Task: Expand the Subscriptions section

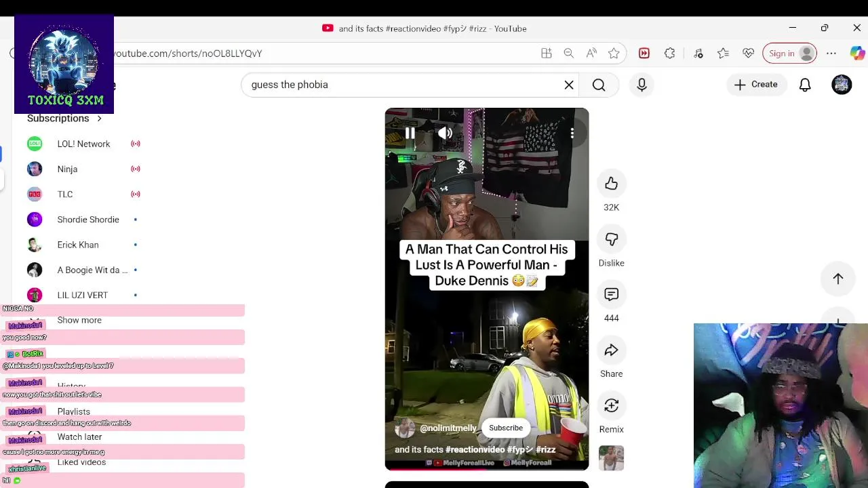Action: 64,118
